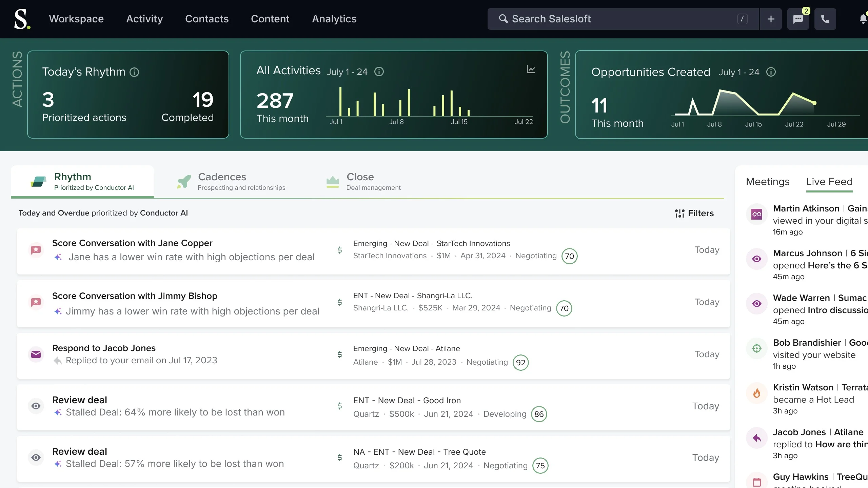Open the All Activities chart view icon
This screenshot has width=868, height=488.
[531, 69]
